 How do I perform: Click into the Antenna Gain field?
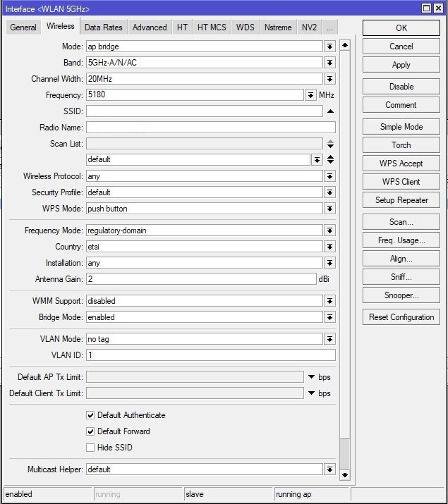point(201,279)
